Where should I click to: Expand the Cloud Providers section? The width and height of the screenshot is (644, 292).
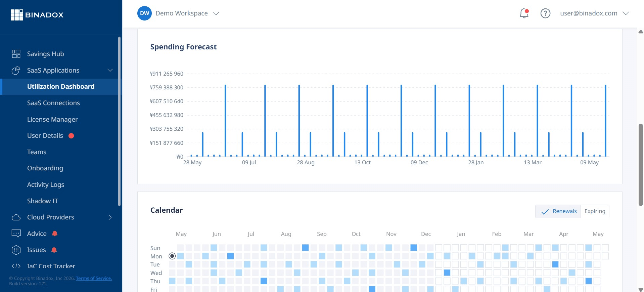(110, 217)
